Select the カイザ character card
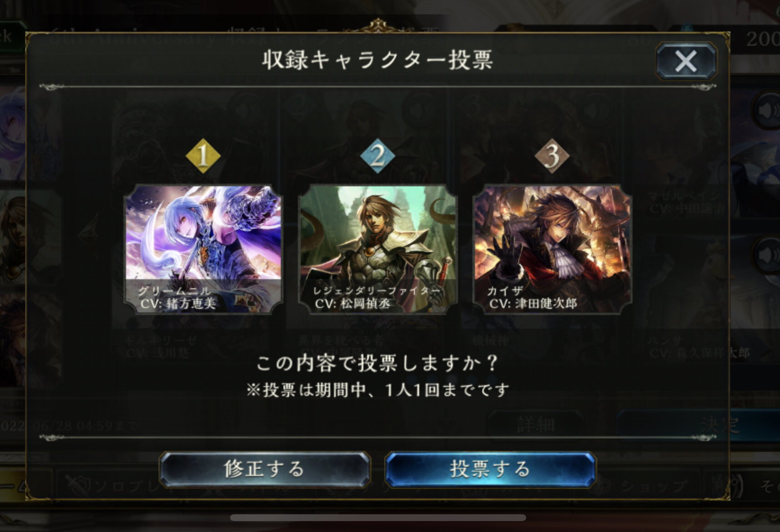The width and height of the screenshot is (780, 532). (x=552, y=249)
